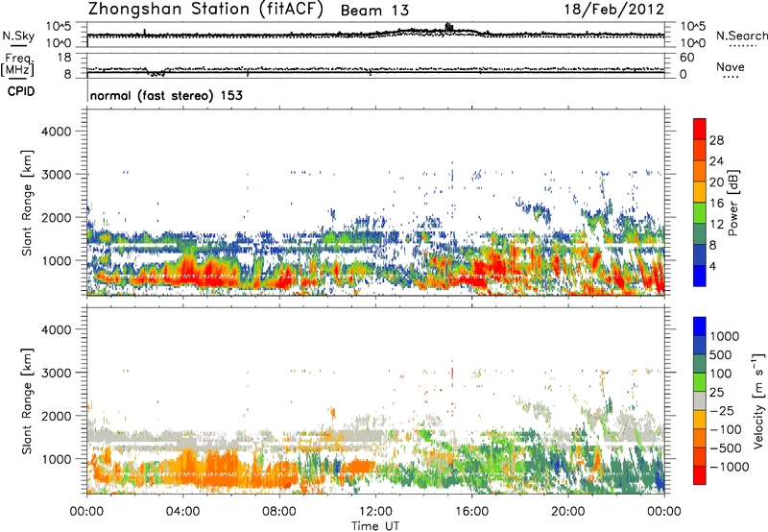Image resolution: width=768 pixels, height=532 pixels.
Task: Click the '16:00' time axis tick
Action: [x=472, y=512]
